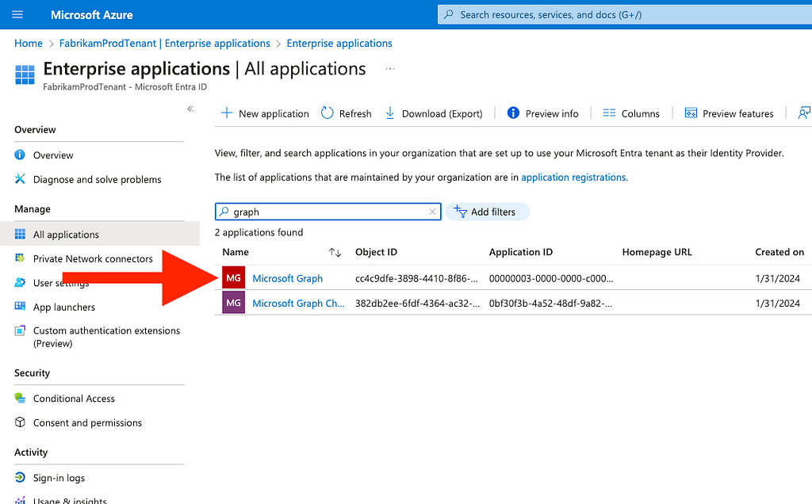Screen dimensions: 812x504
Task: Click the Overview info icon in sidebar
Action: (20, 155)
